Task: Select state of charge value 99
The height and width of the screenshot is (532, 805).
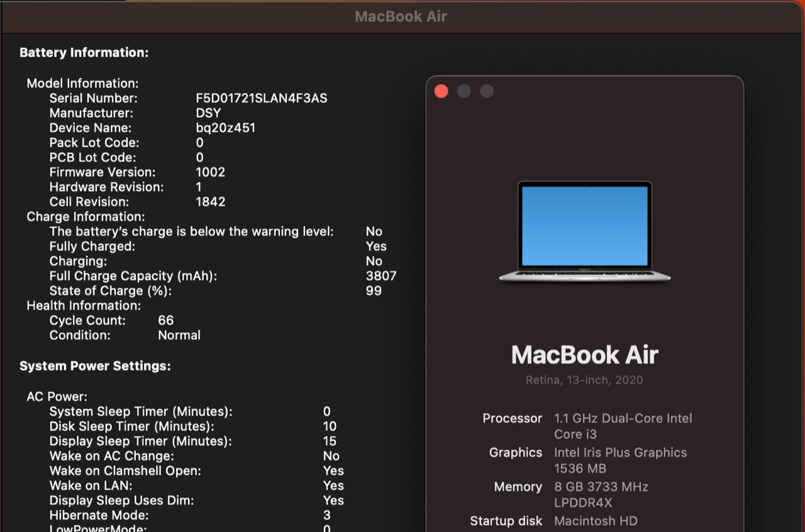Action: [x=374, y=291]
